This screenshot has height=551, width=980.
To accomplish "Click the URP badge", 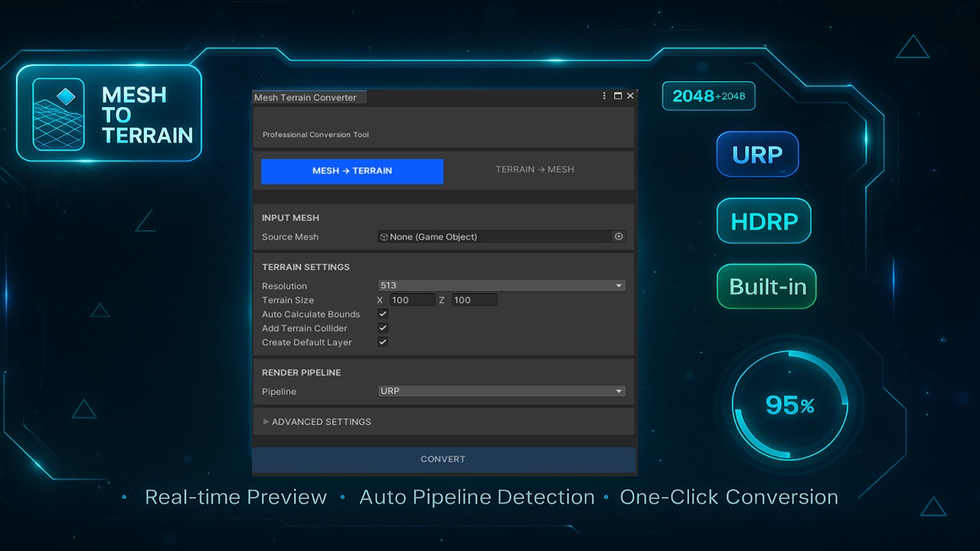I will (x=757, y=154).
